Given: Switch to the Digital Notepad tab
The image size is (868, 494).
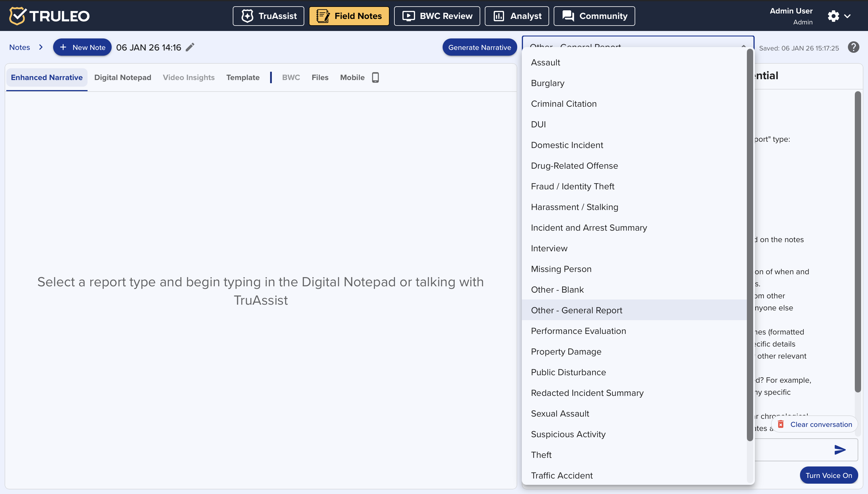Looking at the screenshot, I should click(x=123, y=77).
